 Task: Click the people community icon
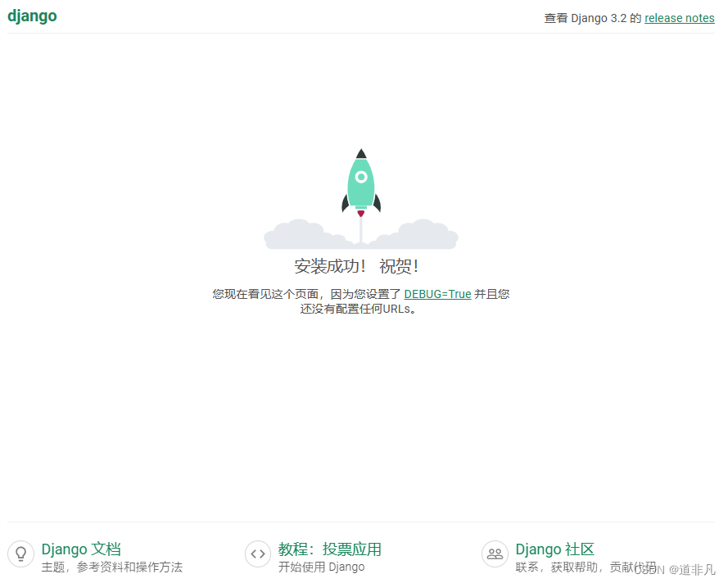pyautogui.click(x=495, y=554)
